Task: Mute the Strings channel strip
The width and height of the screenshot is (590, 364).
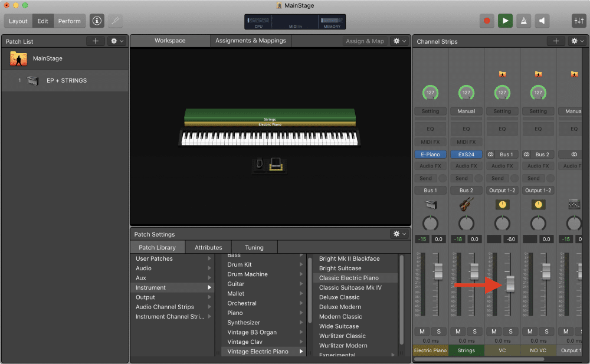Action: point(458,331)
